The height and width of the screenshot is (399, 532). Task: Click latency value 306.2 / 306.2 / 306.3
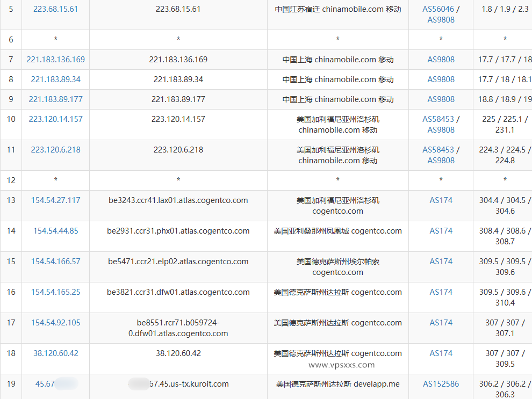coord(505,389)
